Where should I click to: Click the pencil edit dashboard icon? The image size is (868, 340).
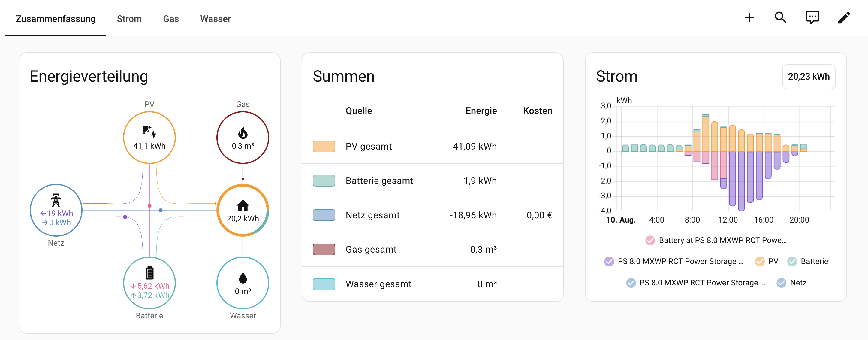844,18
